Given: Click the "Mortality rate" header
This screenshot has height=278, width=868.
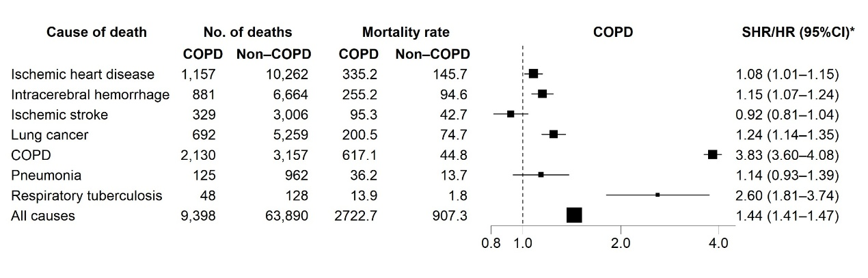Looking at the screenshot, I should 406,32.
